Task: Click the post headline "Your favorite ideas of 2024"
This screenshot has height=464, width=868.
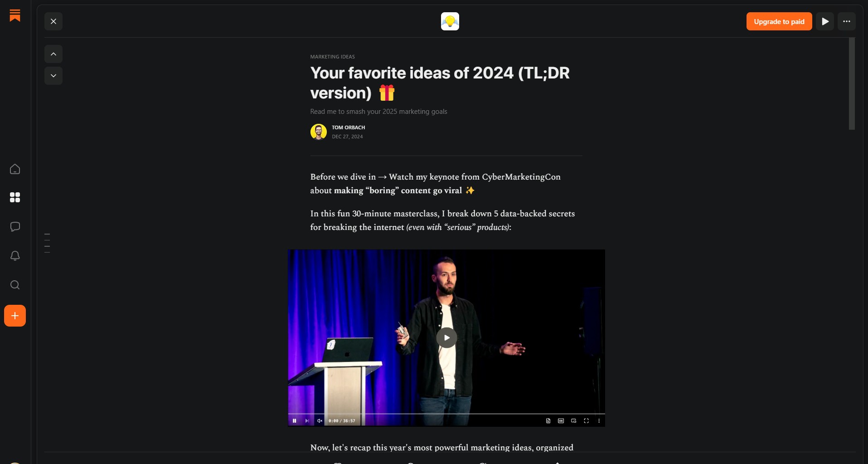Action: pyautogui.click(x=440, y=83)
